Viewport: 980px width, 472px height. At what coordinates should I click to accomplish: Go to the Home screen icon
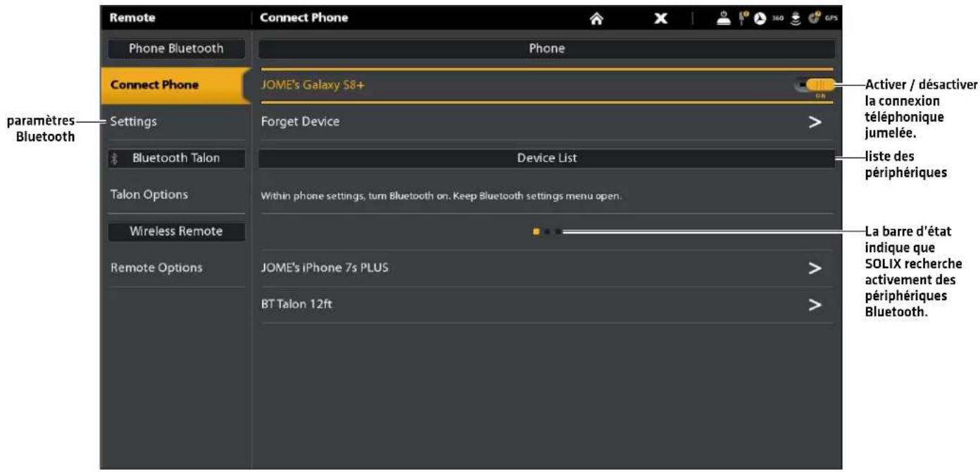pyautogui.click(x=597, y=18)
